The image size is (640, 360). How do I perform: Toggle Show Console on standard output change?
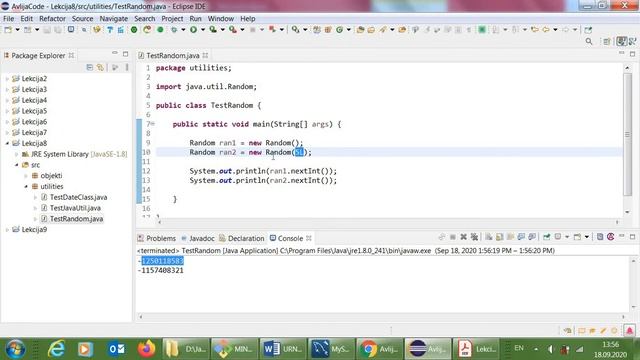pyautogui.click(x=521, y=237)
